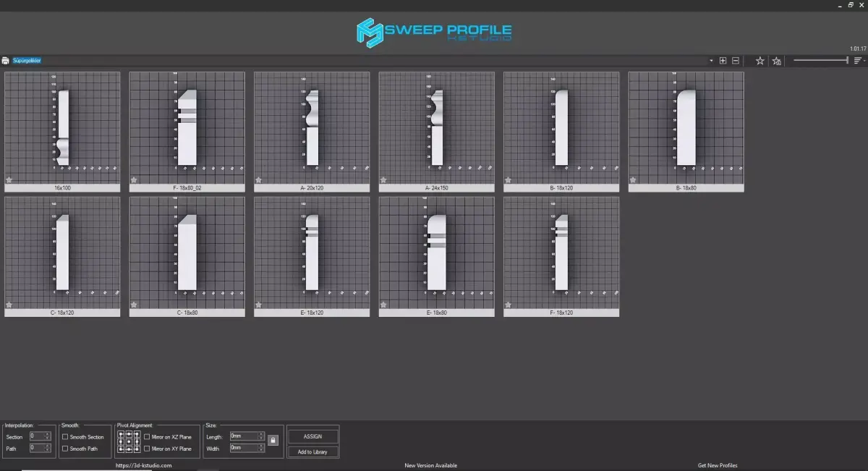Screen dimensions: 868x471
Task: Click the Length spinner arrows
Action: click(261, 436)
